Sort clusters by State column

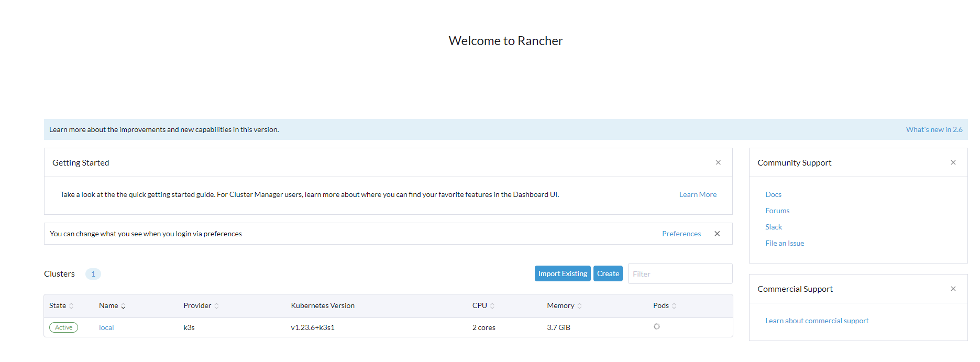click(x=61, y=305)
